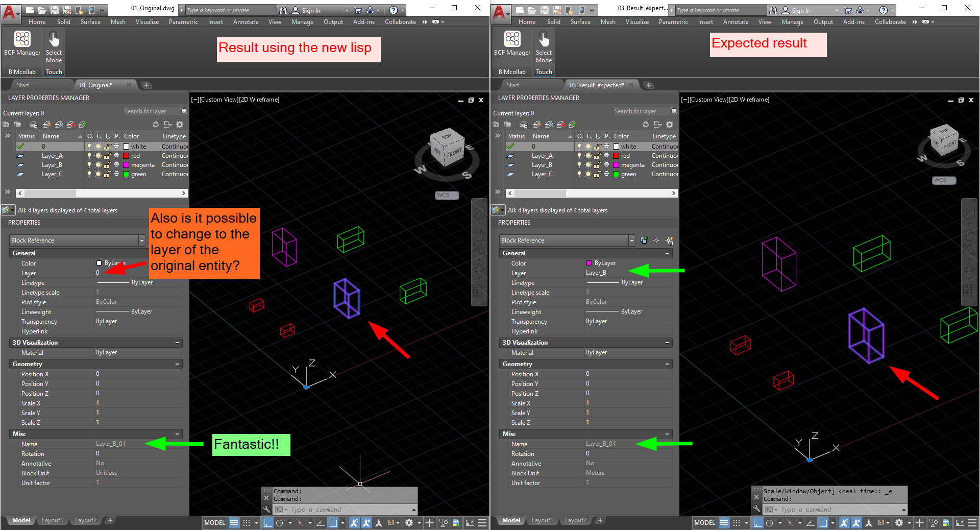Lock Layer_B using its padlock icon
980x530 pixels.
(108, 165)
